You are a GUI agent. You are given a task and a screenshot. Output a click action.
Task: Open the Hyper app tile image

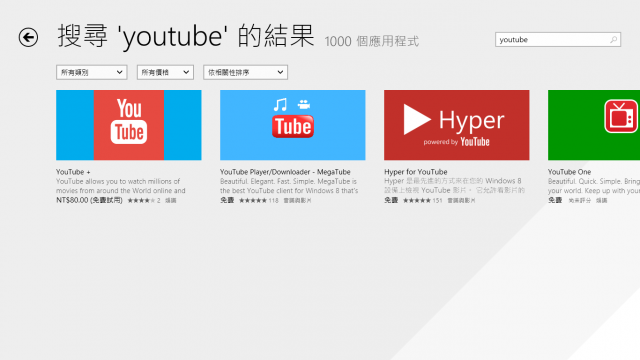point(456,125)
